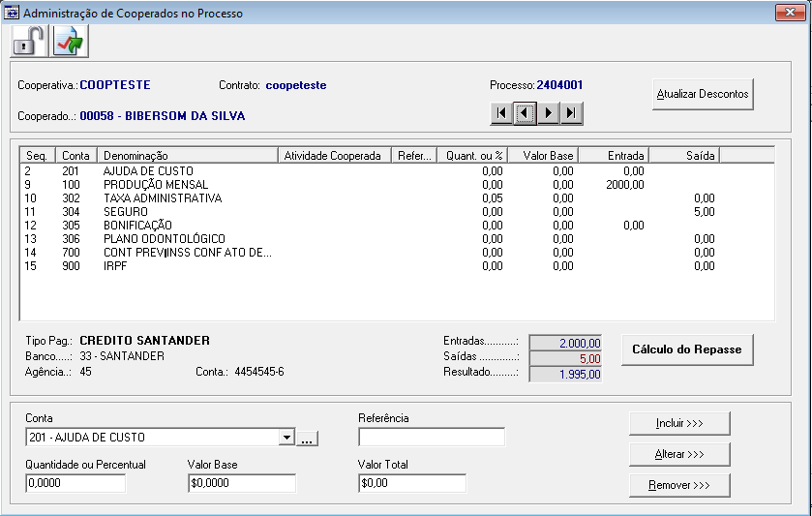Go to last cooperado record
This screenshot has width=812, height=516.
(571, 113)
